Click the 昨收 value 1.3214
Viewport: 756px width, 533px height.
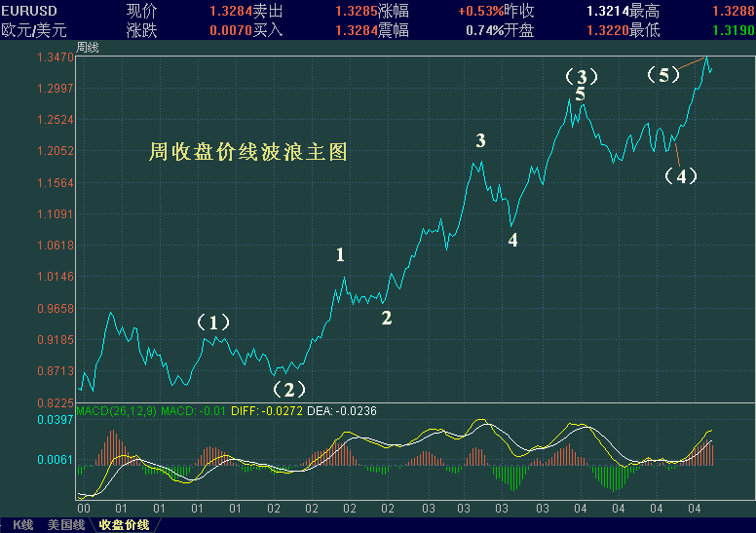[608, 11]
